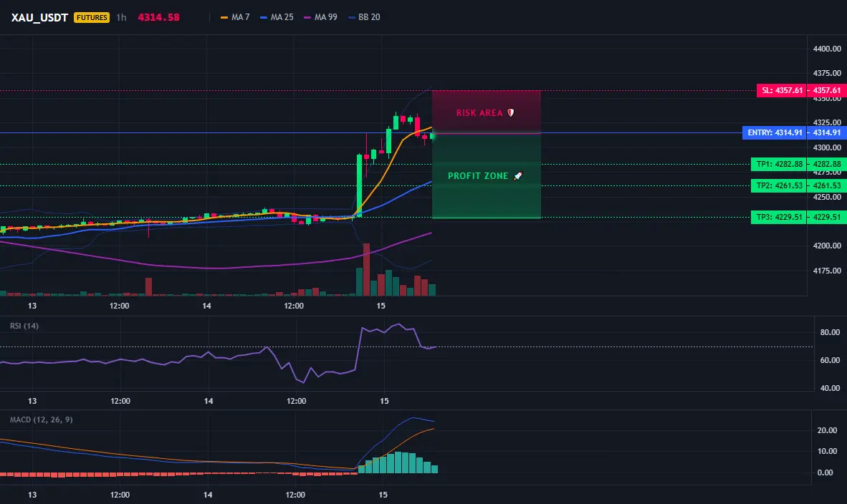Click the 40.00 RSI axis value
847x504 pixels.
click(831, 388)
